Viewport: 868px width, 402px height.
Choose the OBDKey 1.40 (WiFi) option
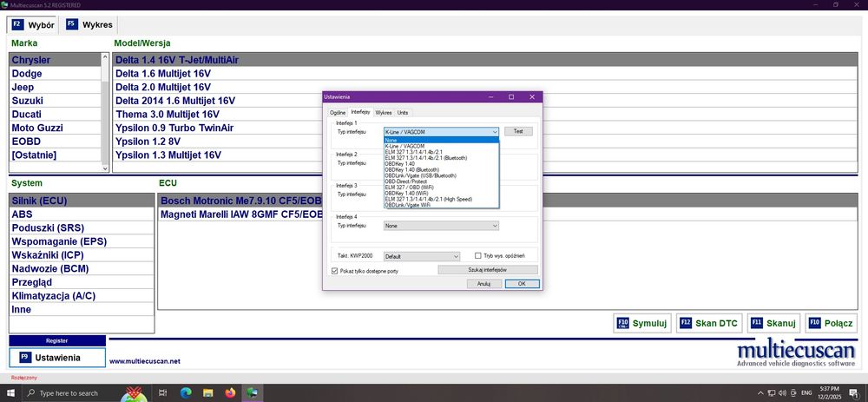pos(441,194)
